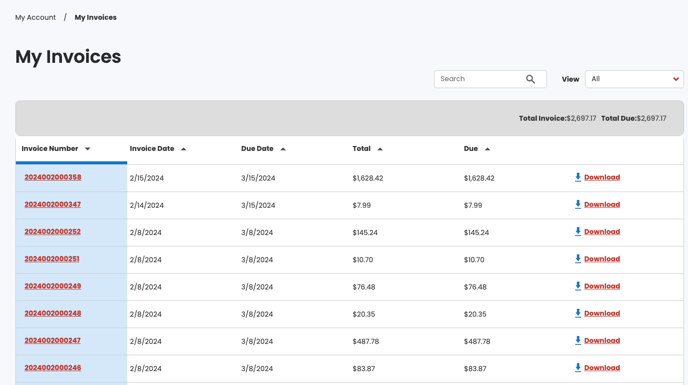Click Invoice Date column header text
The height and width of the screenshot is (385, 688).
(152, 148)
